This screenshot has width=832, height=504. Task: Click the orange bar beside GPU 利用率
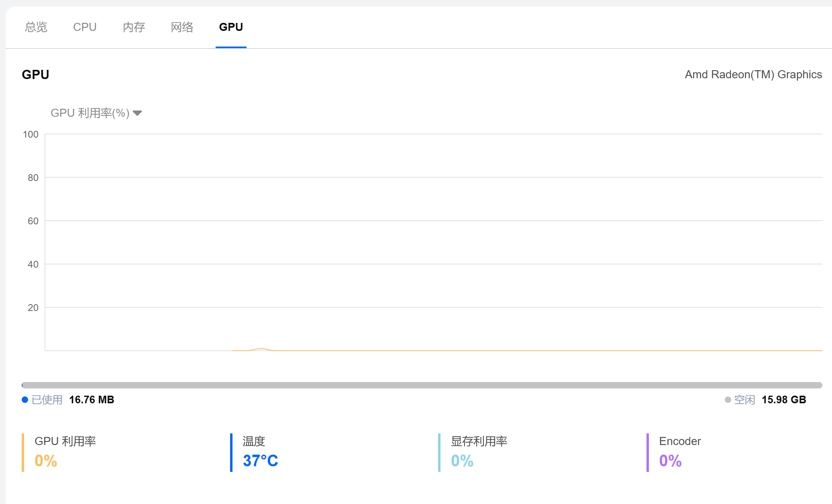click(23, 452)
